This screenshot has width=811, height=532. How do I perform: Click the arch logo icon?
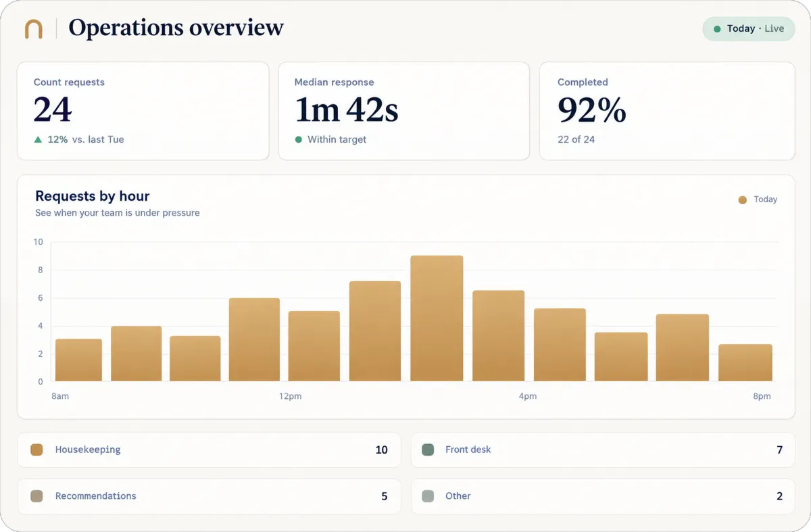pyautogui.click(x=34, y=28)
